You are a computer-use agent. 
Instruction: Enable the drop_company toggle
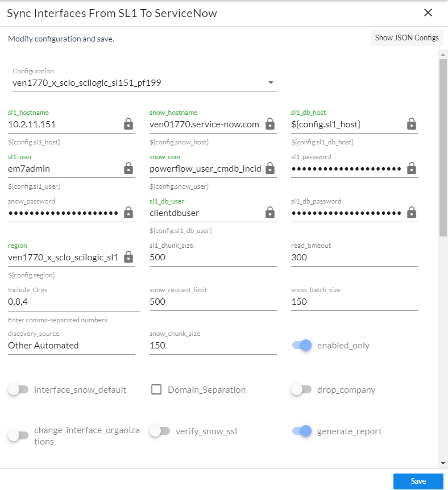click(x=301, y=390)
